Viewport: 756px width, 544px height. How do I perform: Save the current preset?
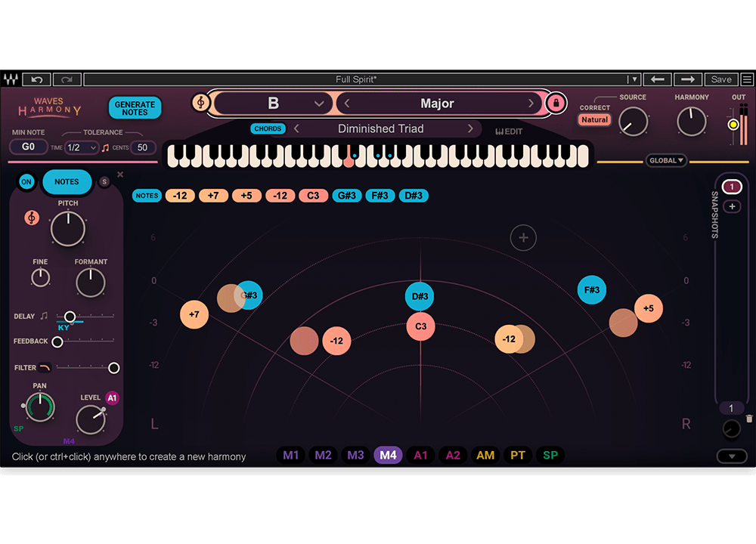tap(721, 79)
